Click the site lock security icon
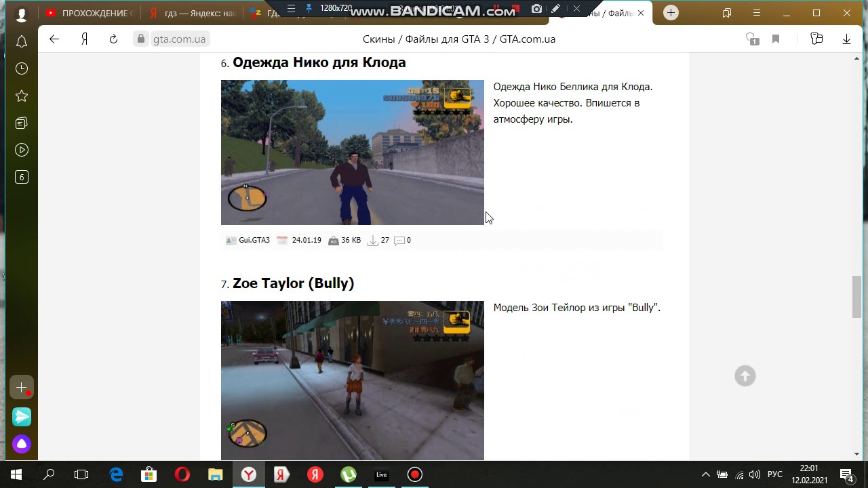The image size is (868, 488). click(141, 39)
